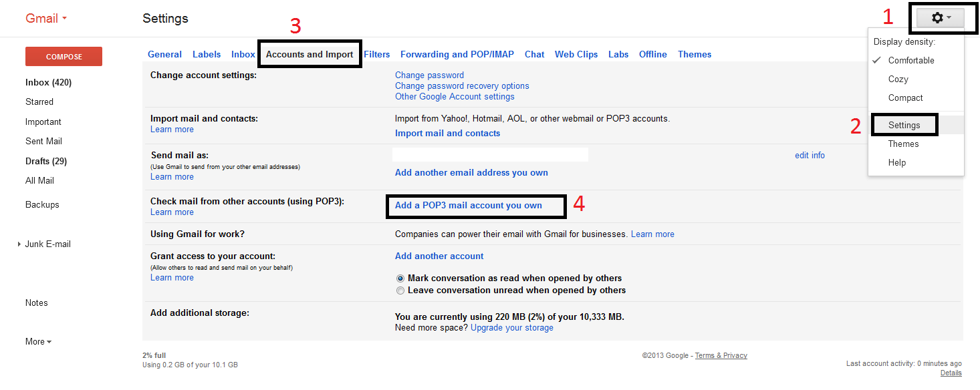This screenshot has width=980, height=390.
Task: Select Cozy display density
Action: (x=898, y=79)
